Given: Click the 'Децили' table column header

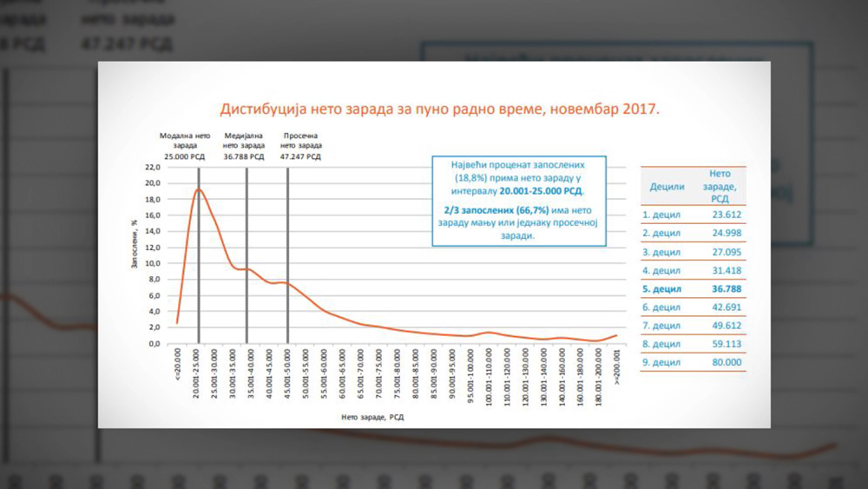Looking at the screenshot, I should tap(667, 186).
